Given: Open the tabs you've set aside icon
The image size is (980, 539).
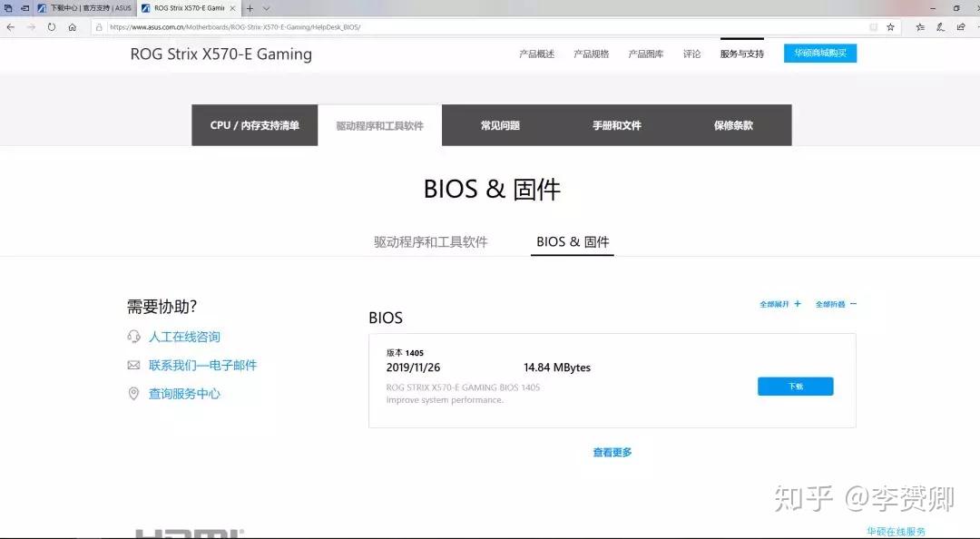Looking at the screenshot, I should click(x=9, y=8).
